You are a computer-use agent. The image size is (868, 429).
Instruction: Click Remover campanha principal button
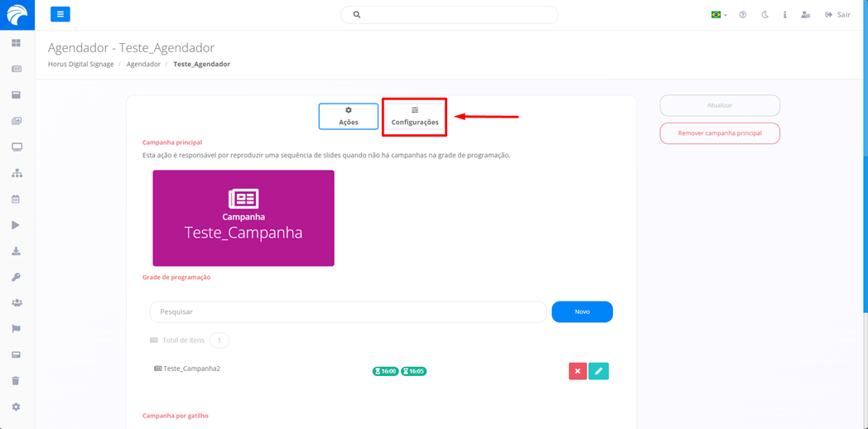pyautogui.click(x=719, y=133)
